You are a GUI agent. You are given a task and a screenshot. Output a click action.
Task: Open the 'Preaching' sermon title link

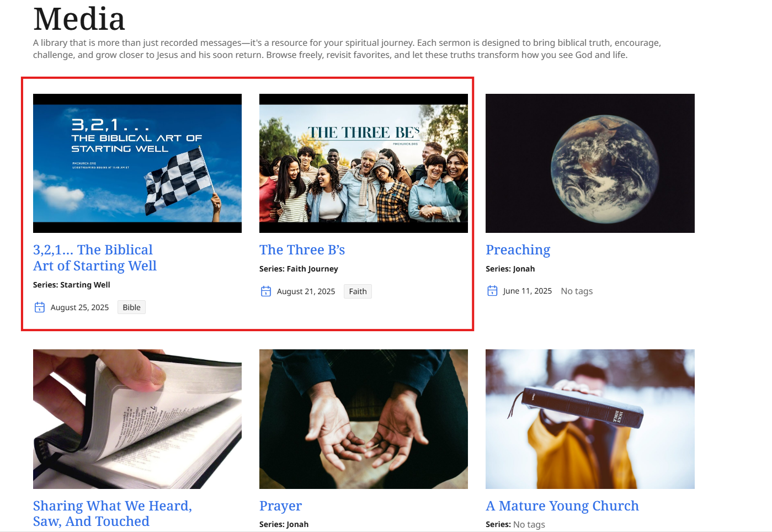[x=518, y=250]
